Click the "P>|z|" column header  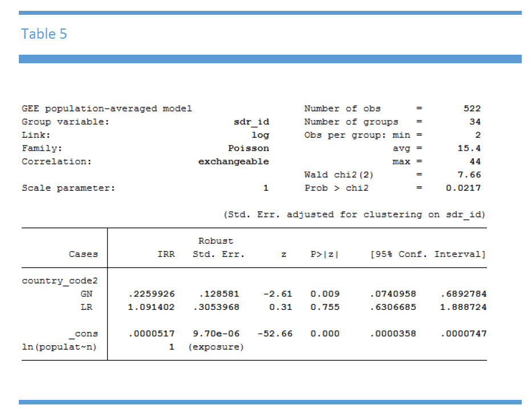324,254
